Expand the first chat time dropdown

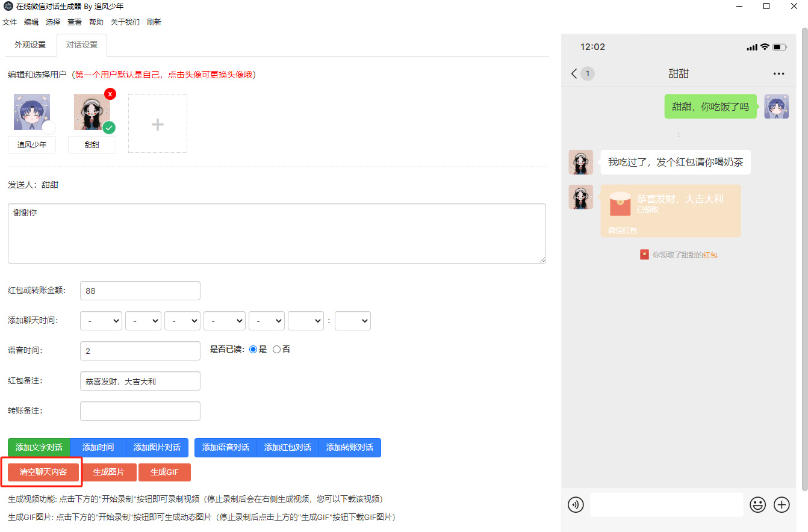click(x=101, y=321)
